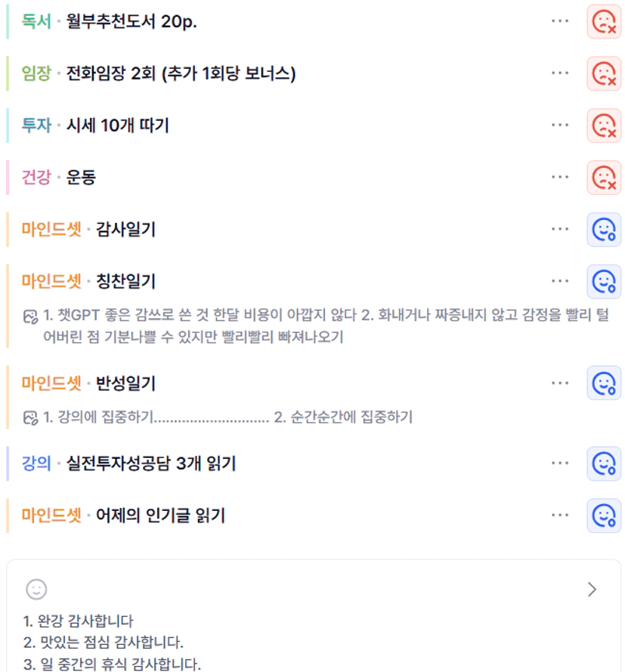Viewport: 625px width, 672px height.
Task: Click the green bar beside 독서 row
Action: coord(8,21)
